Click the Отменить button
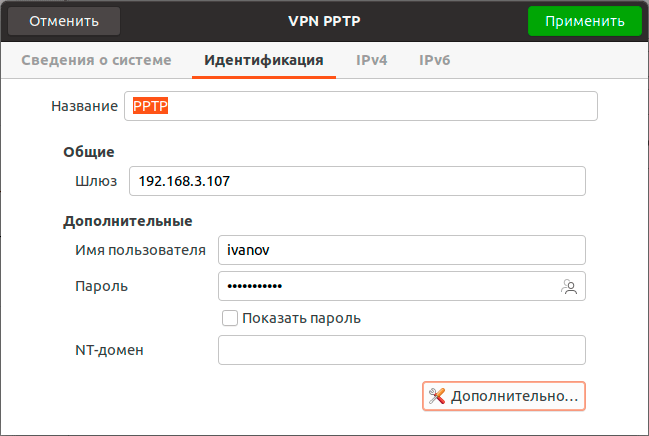Image resolution: width=649 pixels, height=436 pixels. pos(64,21)
